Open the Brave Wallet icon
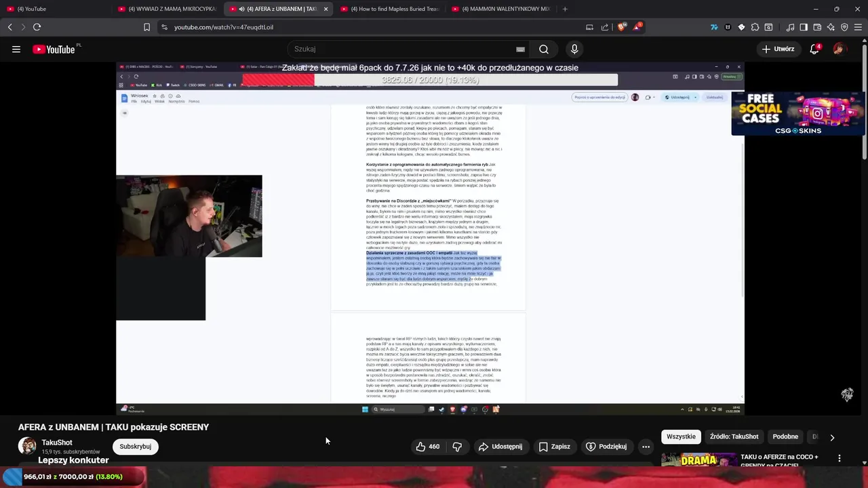The height and width of the screenshot is (488, 868). coord(817,27)
